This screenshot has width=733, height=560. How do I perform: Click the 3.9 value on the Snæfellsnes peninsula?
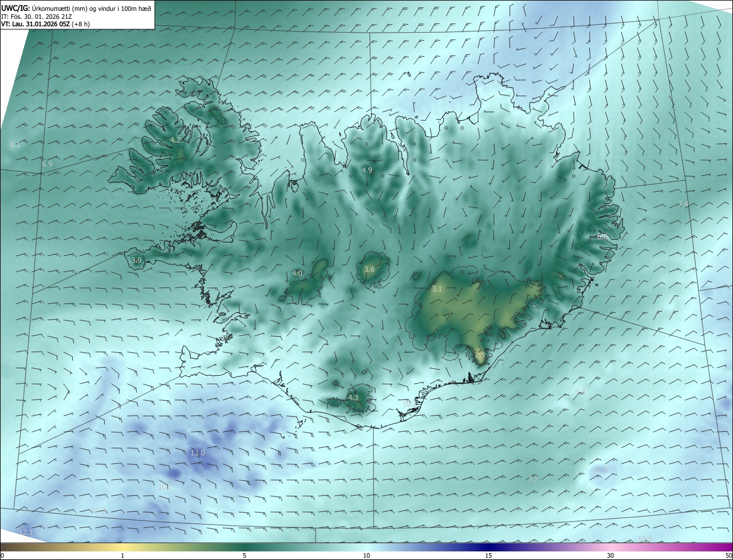136,261
